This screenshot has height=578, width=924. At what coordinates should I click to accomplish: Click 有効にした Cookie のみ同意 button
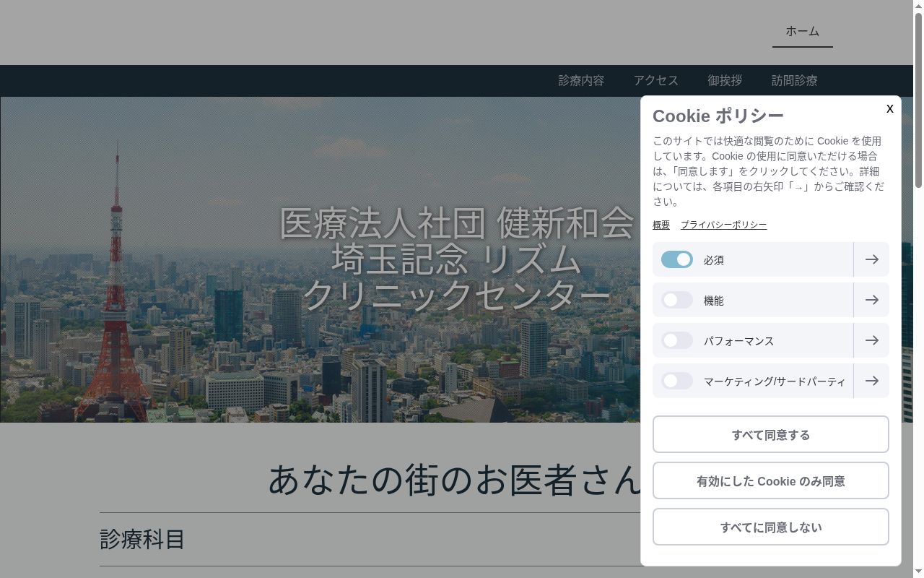point(771,480)
